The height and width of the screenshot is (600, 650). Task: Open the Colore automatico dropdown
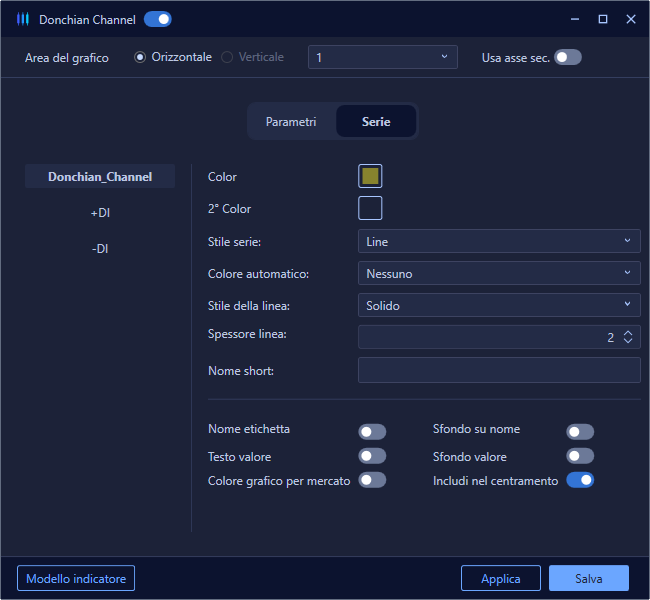[499, 273]
